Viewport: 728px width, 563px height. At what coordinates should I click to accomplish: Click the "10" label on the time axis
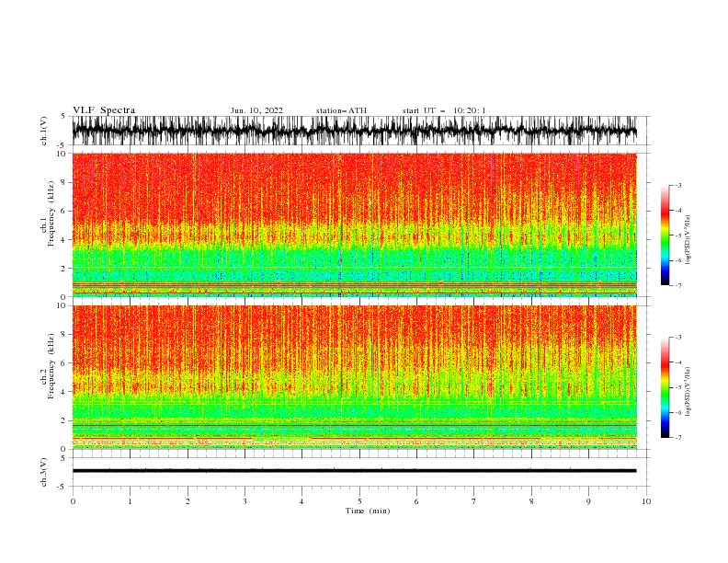[646, 501]
